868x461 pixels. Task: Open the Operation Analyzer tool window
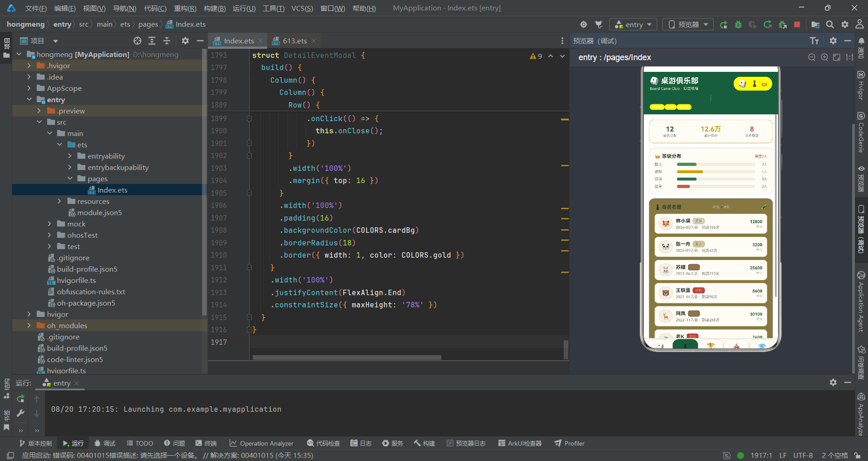point(261,443)
